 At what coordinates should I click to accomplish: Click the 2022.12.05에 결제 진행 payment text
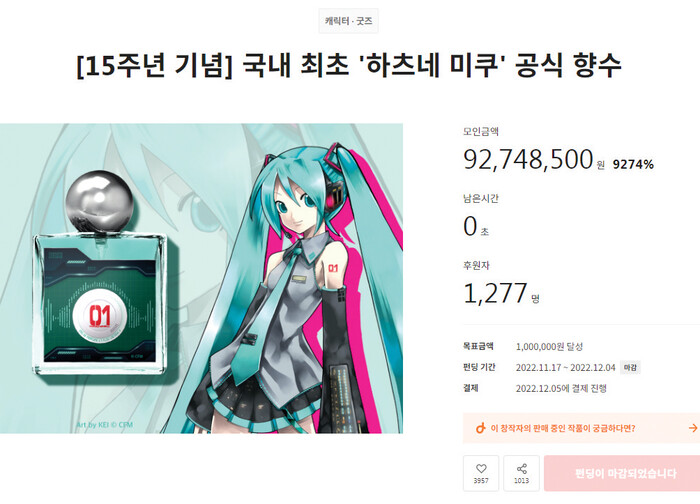(561, 388)
